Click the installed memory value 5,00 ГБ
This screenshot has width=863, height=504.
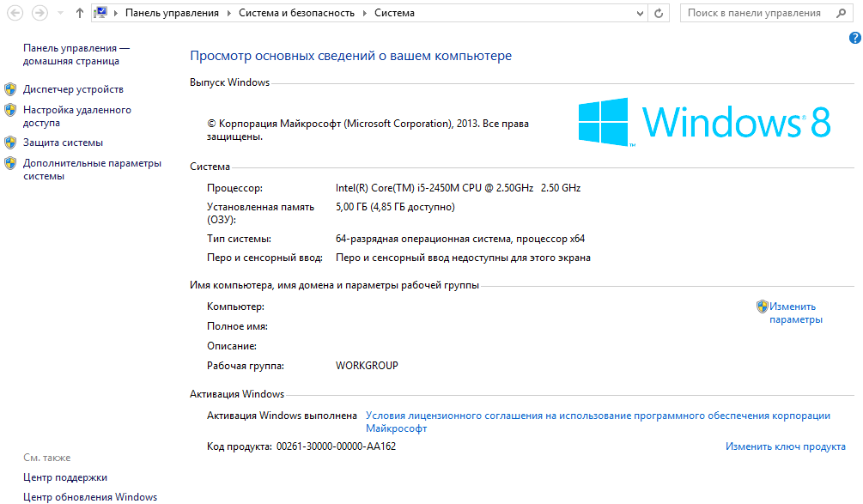(x=395, y=208)
